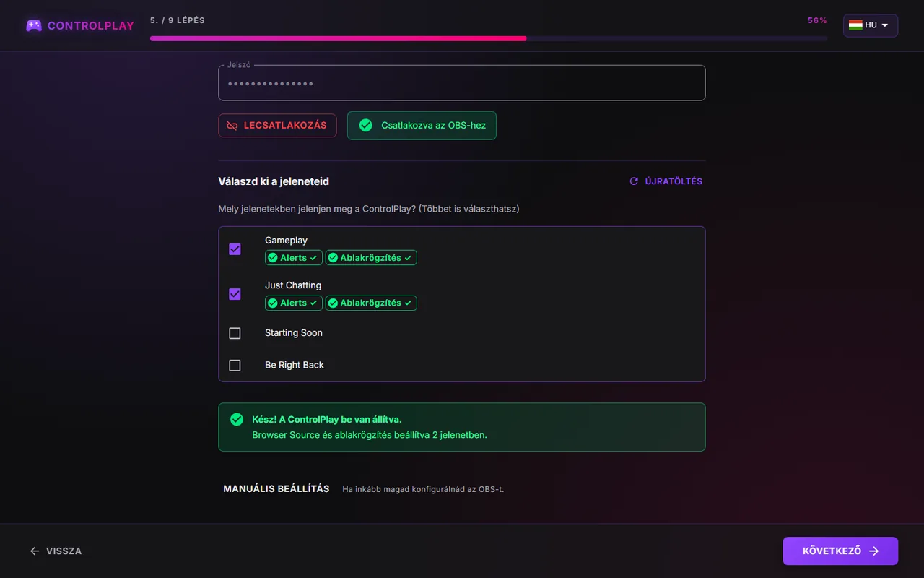Image resolution: width=924 pixels, height=578 pixels.
Task: Click the setup progress bar
Action: 489,38
